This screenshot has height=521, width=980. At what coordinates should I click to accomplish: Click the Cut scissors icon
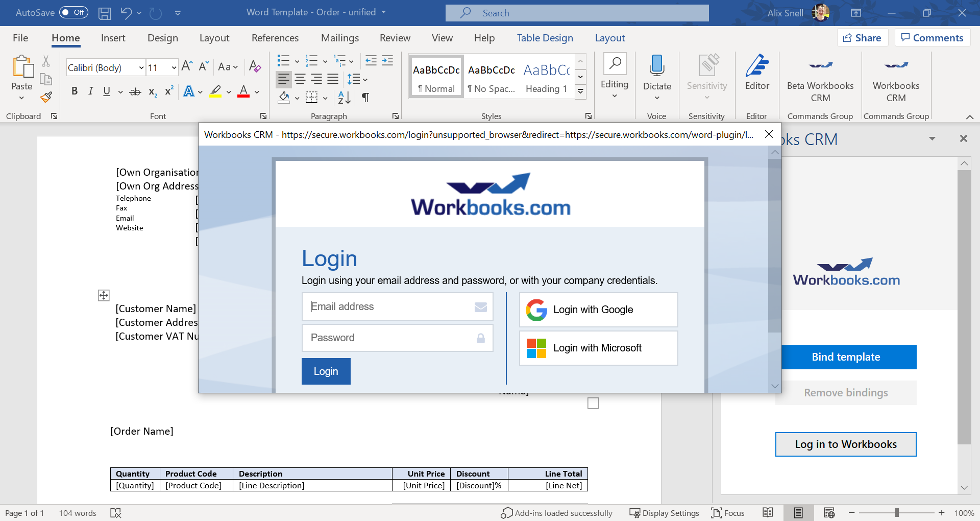[x=46, y=61]
